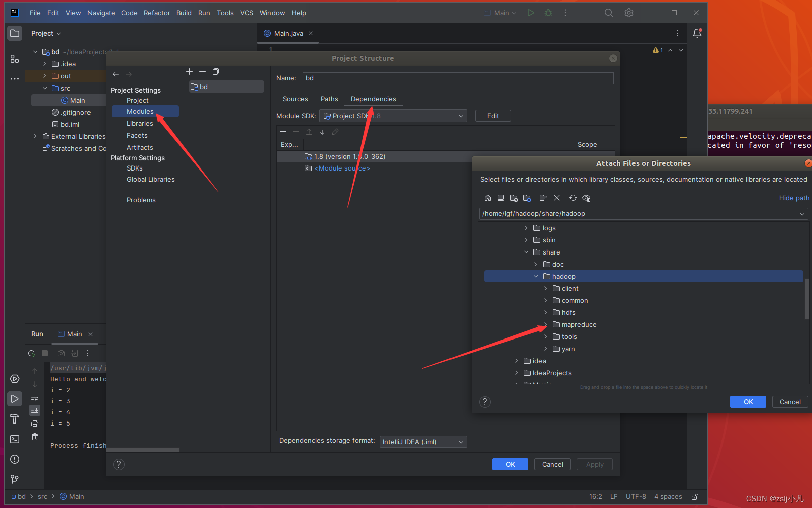Viewport: 812px width, 508px height.
Task: Navigate back arrow in Project Structure
Action: [116, 74]
